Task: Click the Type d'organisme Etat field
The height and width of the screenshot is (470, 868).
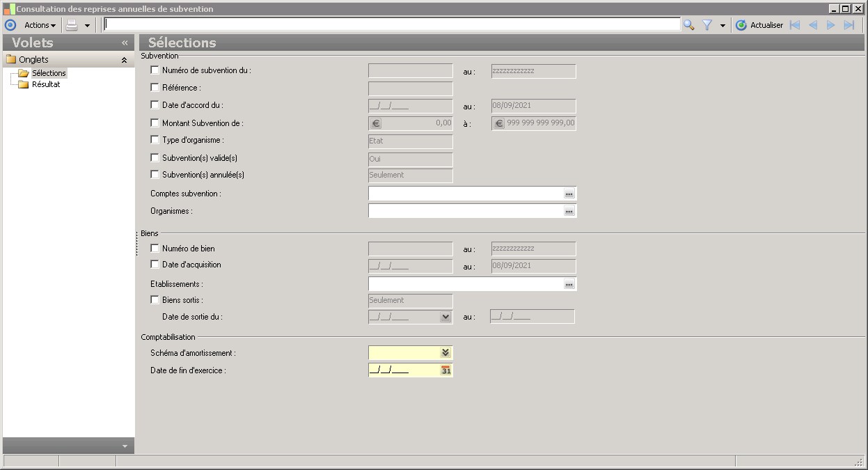Action: (x=410, y=141)
